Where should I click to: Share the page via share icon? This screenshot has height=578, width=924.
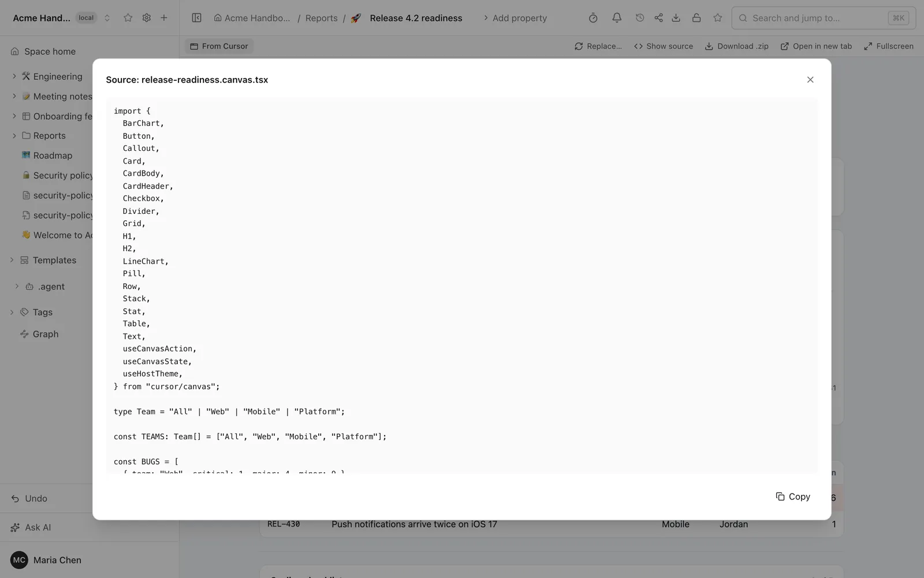658,18
